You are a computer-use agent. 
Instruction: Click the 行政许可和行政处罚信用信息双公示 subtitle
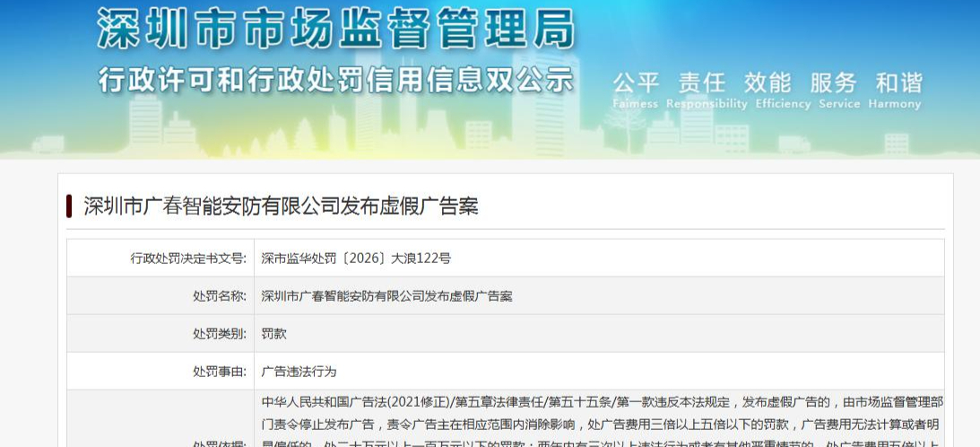click(x=335, y=80)
